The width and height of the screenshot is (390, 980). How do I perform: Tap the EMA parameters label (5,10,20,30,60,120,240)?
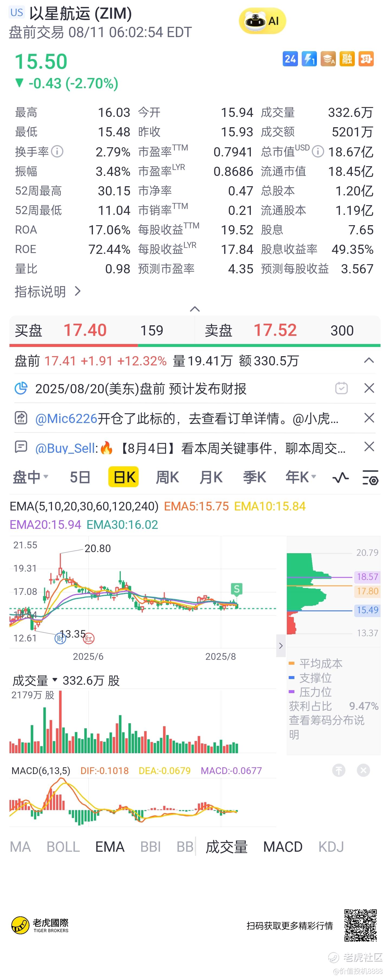[84, 506]
